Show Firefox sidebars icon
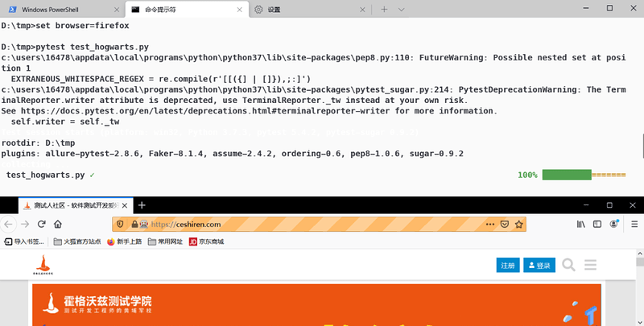Viewport: 644px width, 326px height. click(x=597, y=225)
